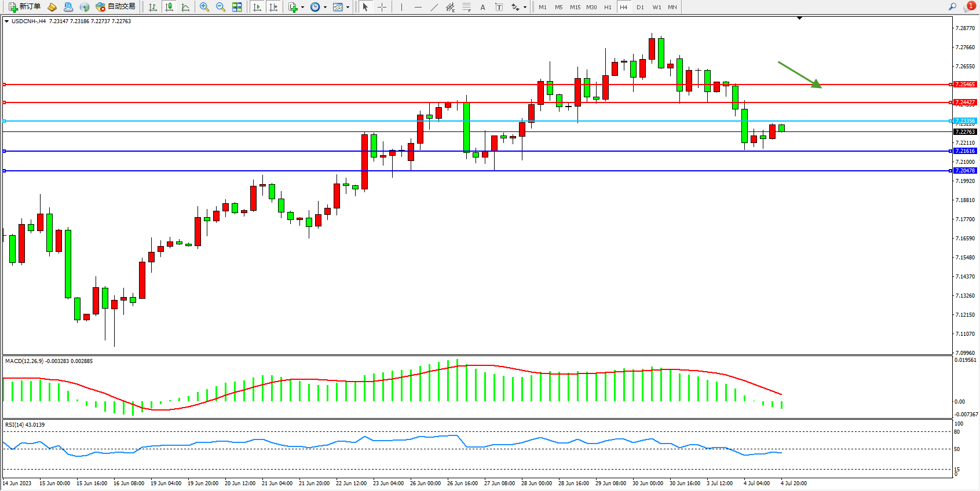This screenshot has width=980, height=491.
Task: Zoom in on the chart
Action: tap(204, 7)
